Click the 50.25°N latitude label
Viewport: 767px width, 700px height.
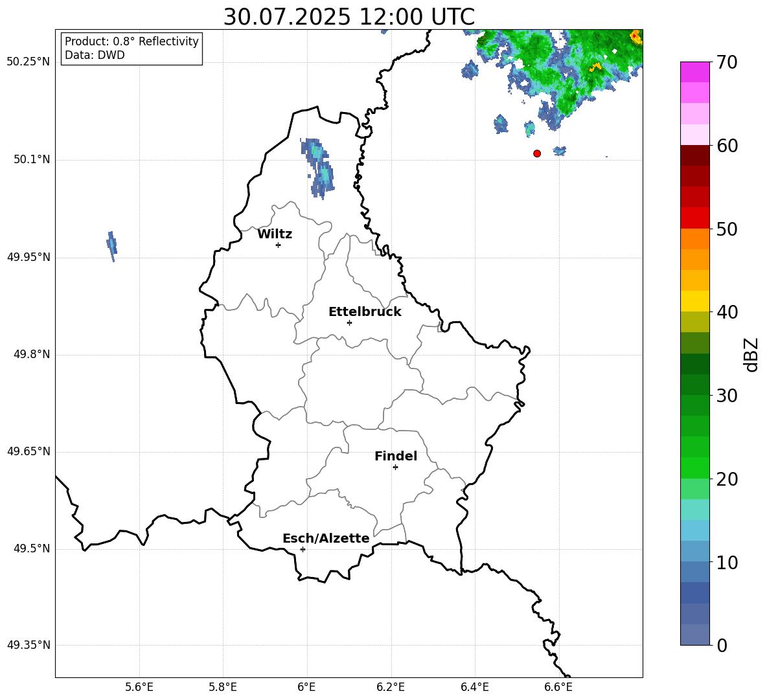(x=28, y=62)
